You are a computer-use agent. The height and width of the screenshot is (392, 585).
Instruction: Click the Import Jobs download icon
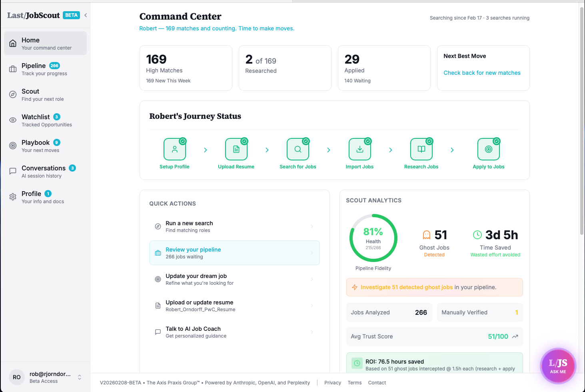point(360,149)
